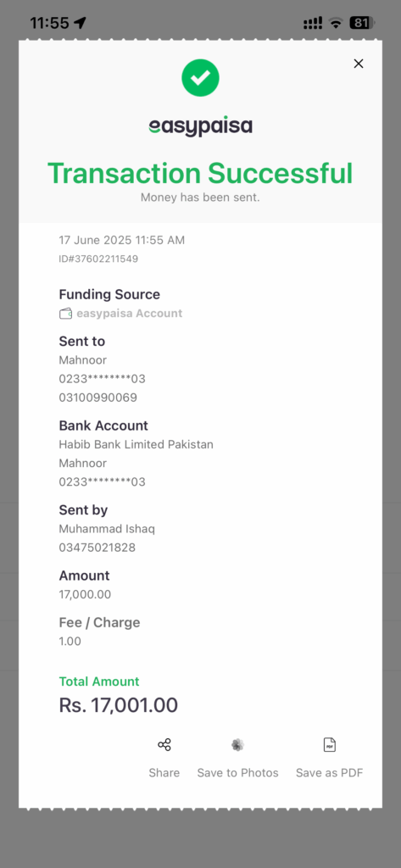Tap the sender number 03475021828
The width and height of the screenshot is (401, 868).
(97, 548)
